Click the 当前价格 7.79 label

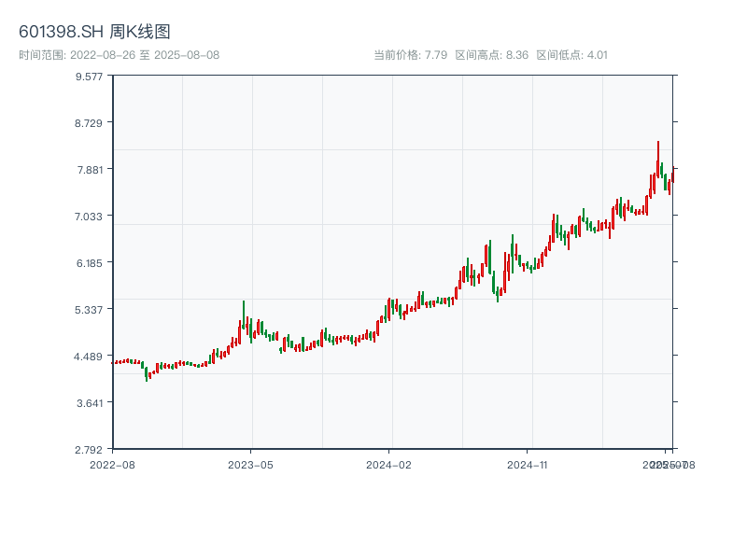410,55
